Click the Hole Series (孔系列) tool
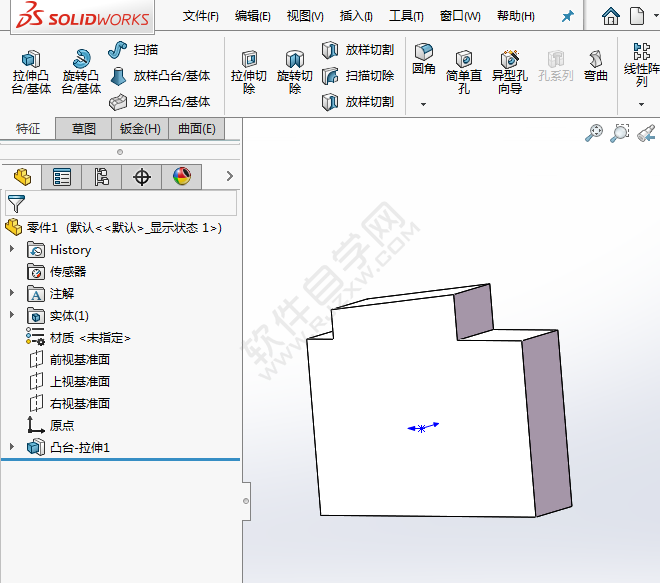This screenshot has height=583, width=660. 556,66
